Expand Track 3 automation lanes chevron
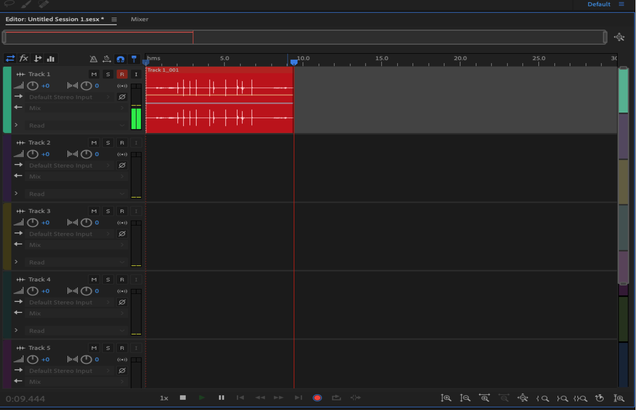Image resolution: width=636 pixels, height=410 pixels. 16,262
